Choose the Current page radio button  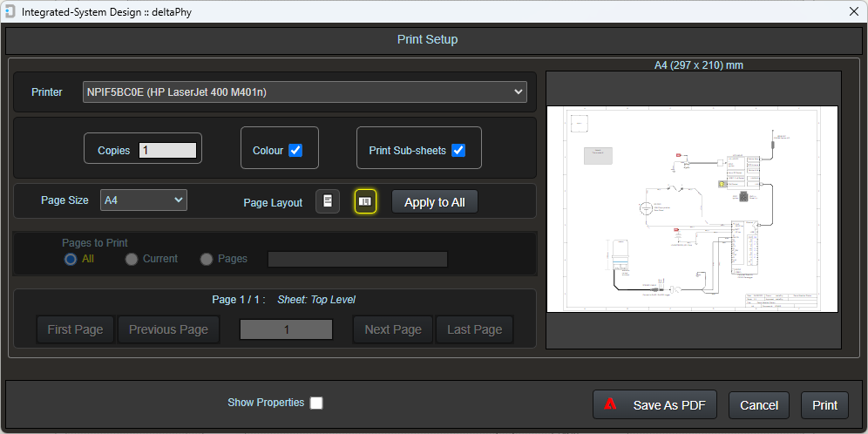click(x=132, y=259)
